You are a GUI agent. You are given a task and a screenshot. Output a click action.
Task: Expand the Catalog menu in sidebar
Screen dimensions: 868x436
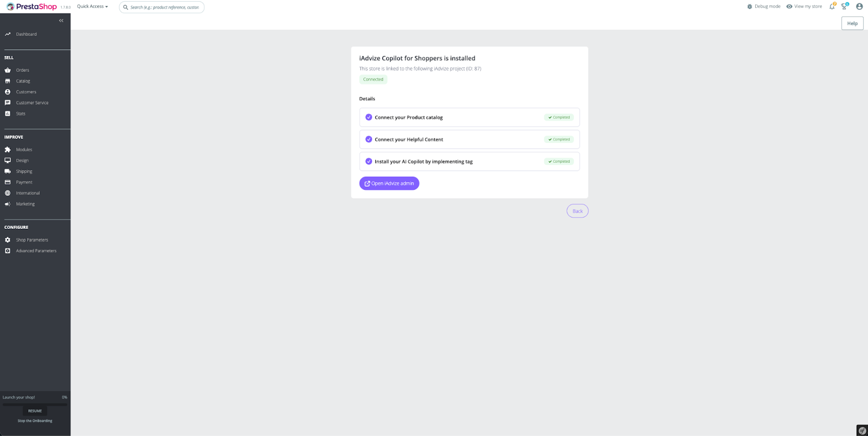[23, 81]
